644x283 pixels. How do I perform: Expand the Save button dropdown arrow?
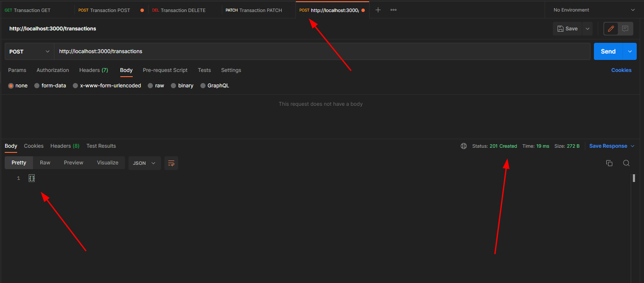tap(587, 29)
